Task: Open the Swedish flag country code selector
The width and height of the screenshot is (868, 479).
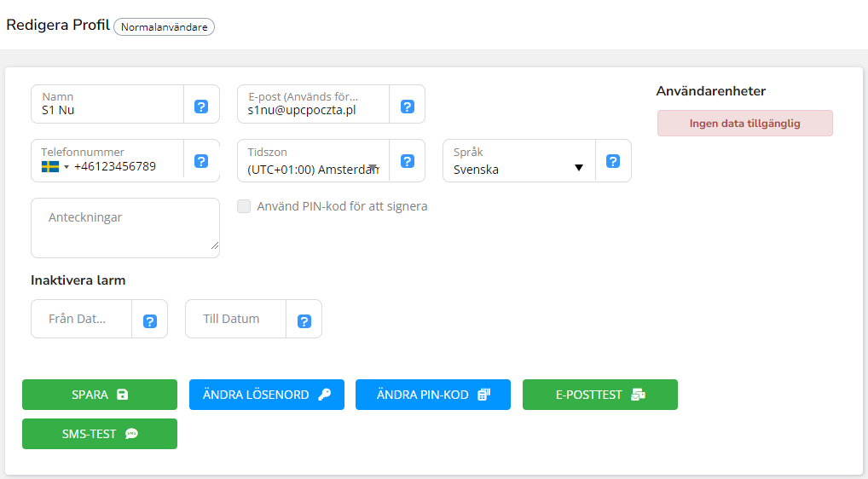Action: [55, 166]
